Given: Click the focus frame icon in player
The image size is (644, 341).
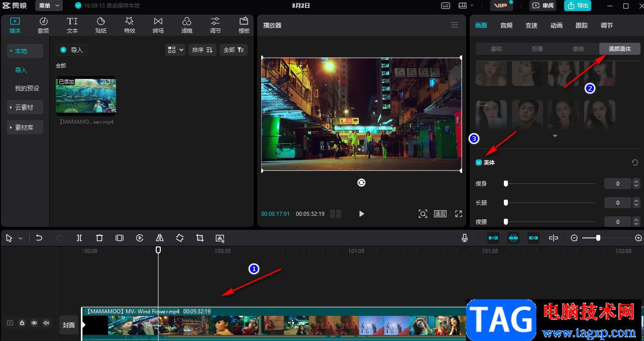Looking at the screenshot, I should [423, 214].
